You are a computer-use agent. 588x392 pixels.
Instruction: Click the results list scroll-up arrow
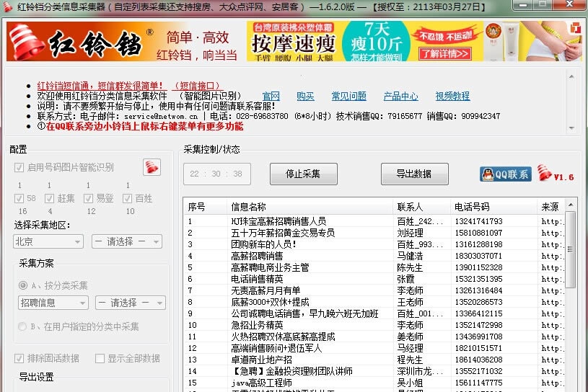click(x=571, y=205)
